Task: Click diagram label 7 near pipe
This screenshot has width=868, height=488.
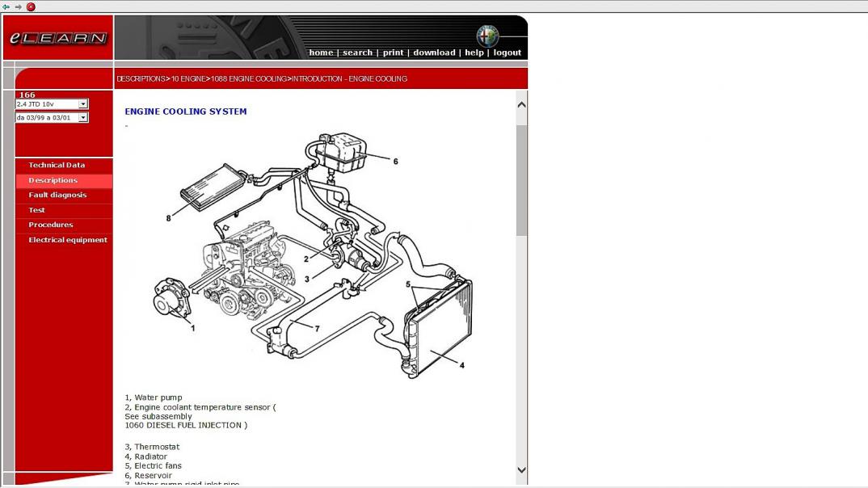Action: pos(317,329)
